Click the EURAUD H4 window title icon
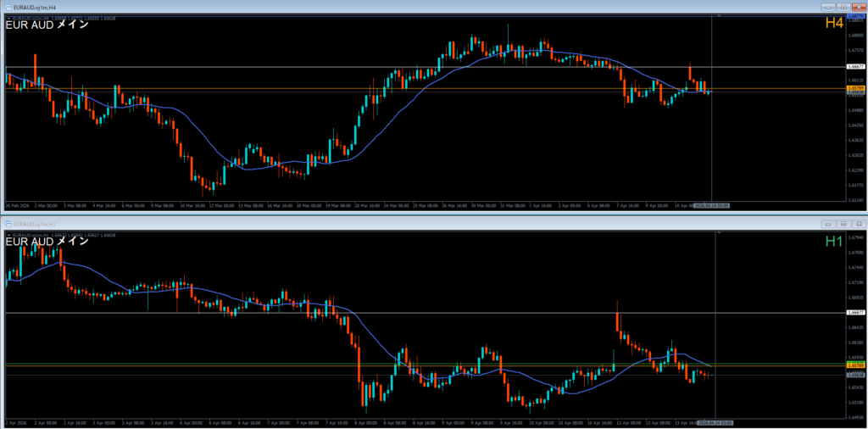This screenshot has height=429, width=868. coord(7,6)
